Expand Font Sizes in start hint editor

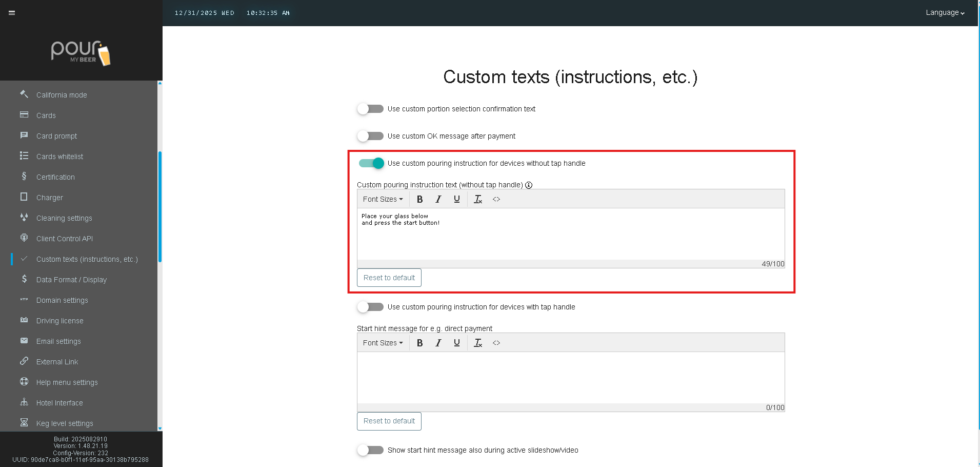pyautogui.click(x=383, y=343)
